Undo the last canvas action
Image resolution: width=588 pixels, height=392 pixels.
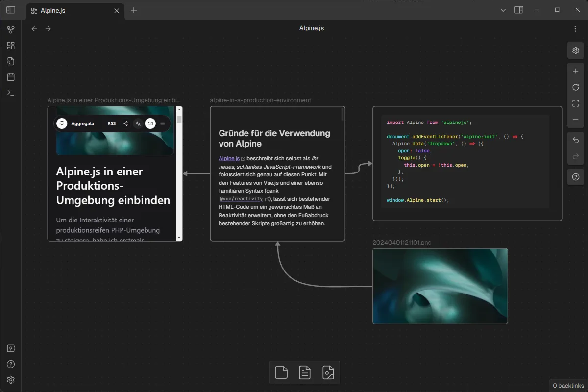(x=576, y=141)
